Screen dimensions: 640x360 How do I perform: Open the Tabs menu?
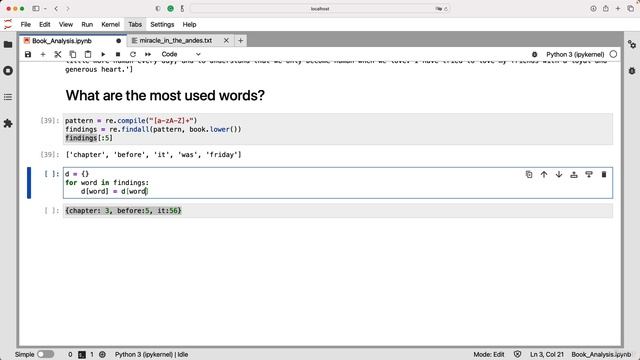click(135, 24)
